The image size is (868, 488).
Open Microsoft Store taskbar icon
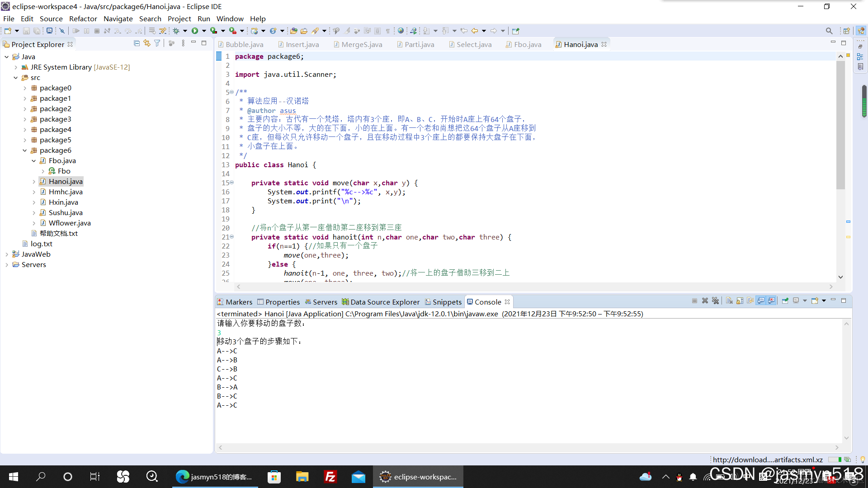(x=274, y=477)
